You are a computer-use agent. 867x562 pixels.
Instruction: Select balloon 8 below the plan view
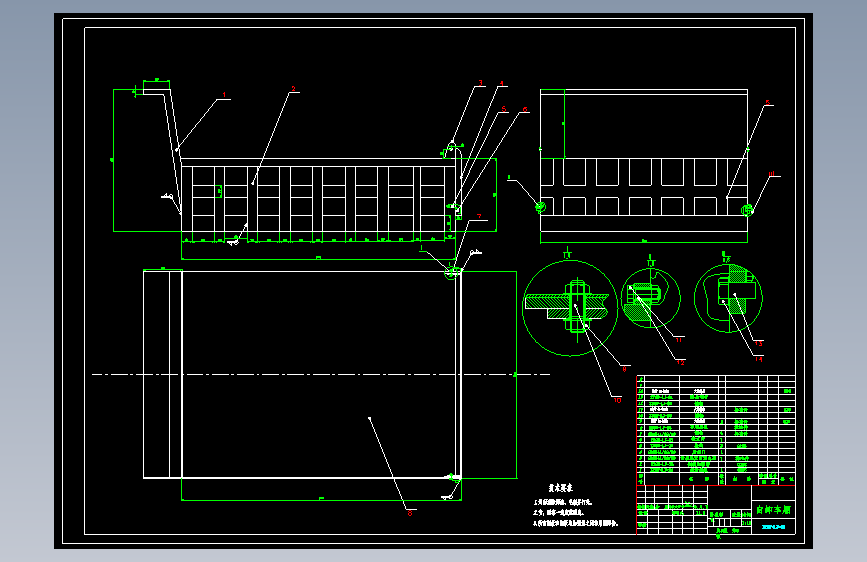click(x=410, y=513)
